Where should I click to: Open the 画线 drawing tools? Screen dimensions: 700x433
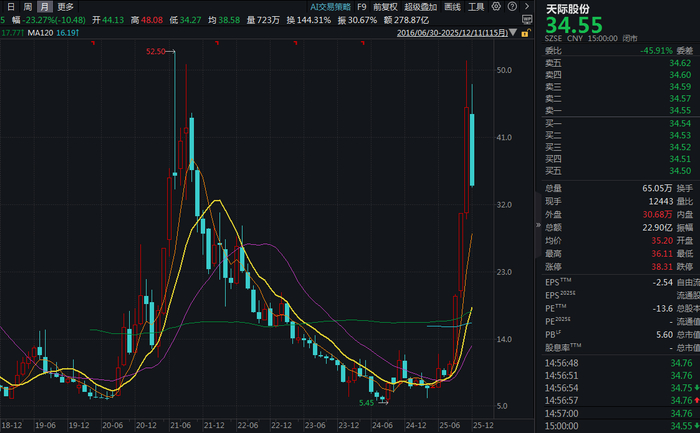[453, 7]
